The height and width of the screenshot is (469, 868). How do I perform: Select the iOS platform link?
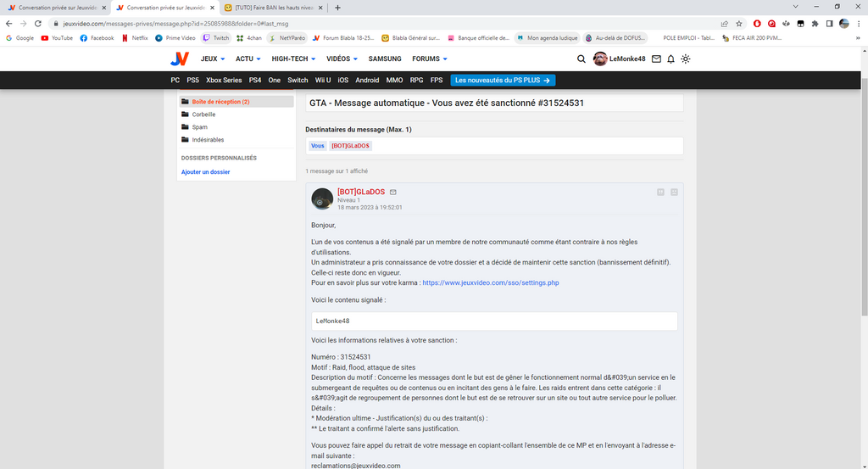(x=343, y=81)
